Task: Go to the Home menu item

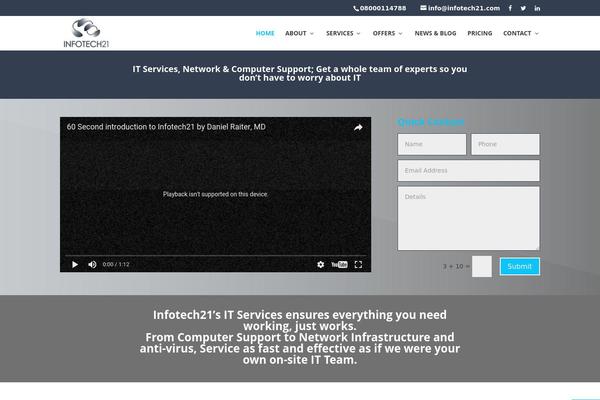Action: [x=265, y=33]
